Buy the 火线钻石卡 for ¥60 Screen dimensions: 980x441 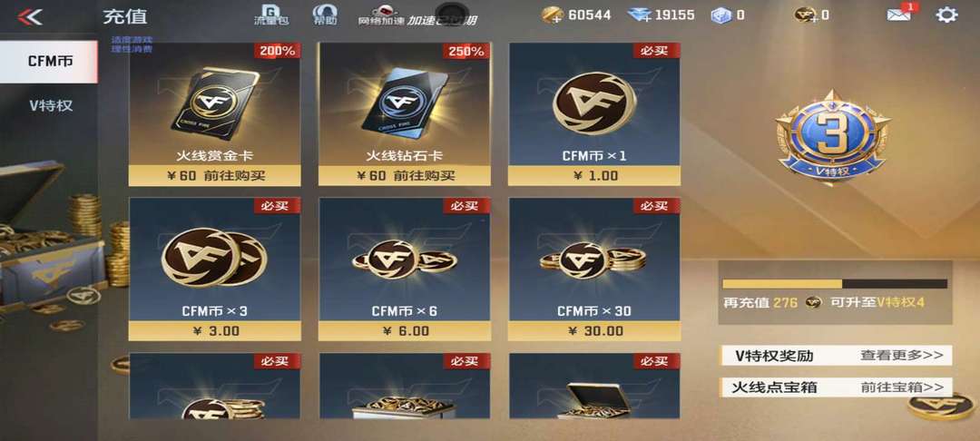pyautogui.click(x=405, y=175)
